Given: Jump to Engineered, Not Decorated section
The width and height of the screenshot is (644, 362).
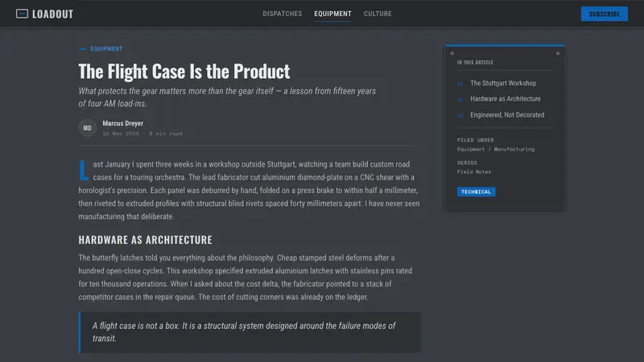Looking at the screenshot, I should (x=507, y=114).
